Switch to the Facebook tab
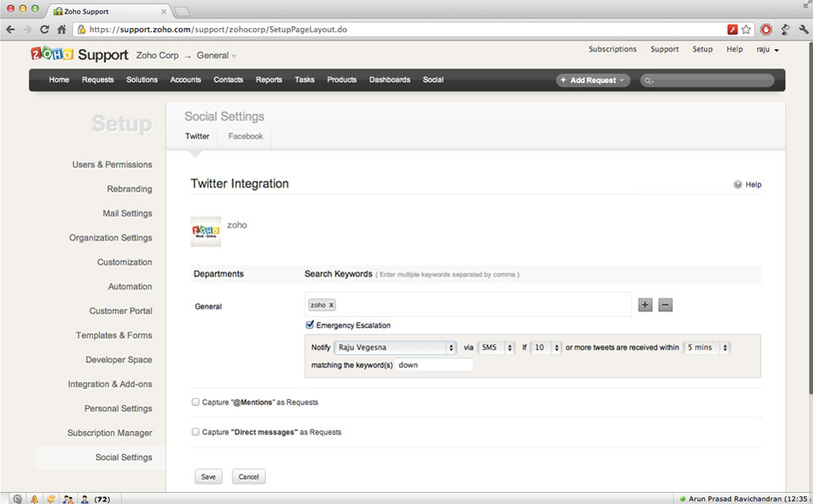The height and width of the screenshot is (504, 813). tap(246, 136)
